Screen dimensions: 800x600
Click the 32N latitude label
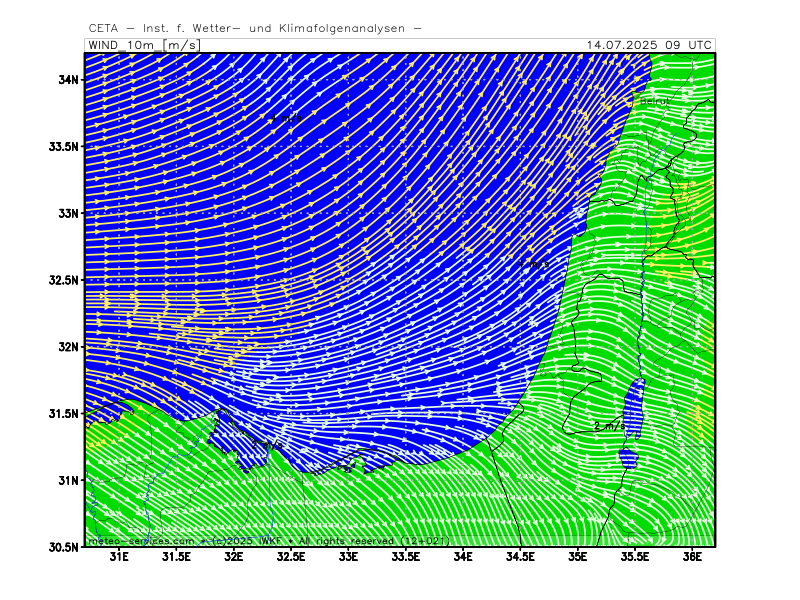pos(68,347)
